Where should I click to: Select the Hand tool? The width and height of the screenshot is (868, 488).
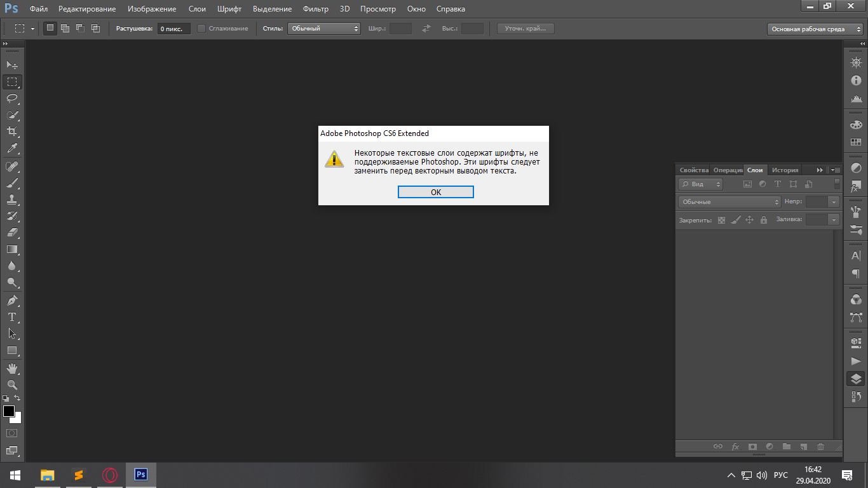click(12, 368)
